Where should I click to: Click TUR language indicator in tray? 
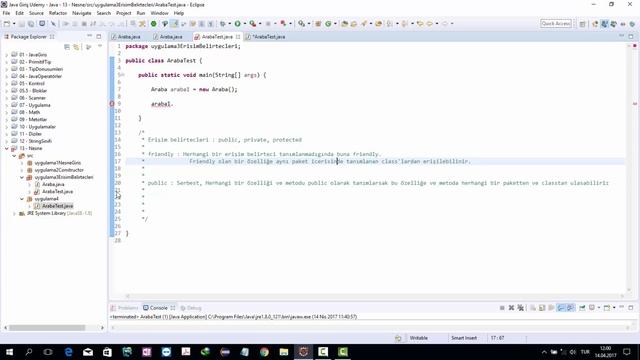click(585, 352)
